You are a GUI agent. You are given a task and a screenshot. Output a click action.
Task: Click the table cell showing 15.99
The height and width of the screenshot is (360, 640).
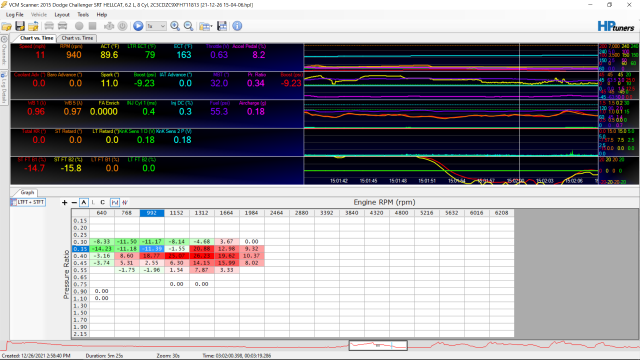(x=227, y=263)
